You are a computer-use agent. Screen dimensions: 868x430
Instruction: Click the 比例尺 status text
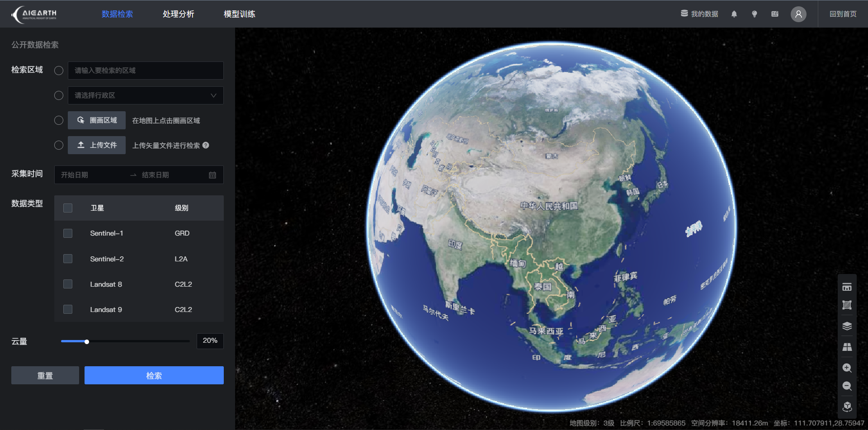[652, 423]
